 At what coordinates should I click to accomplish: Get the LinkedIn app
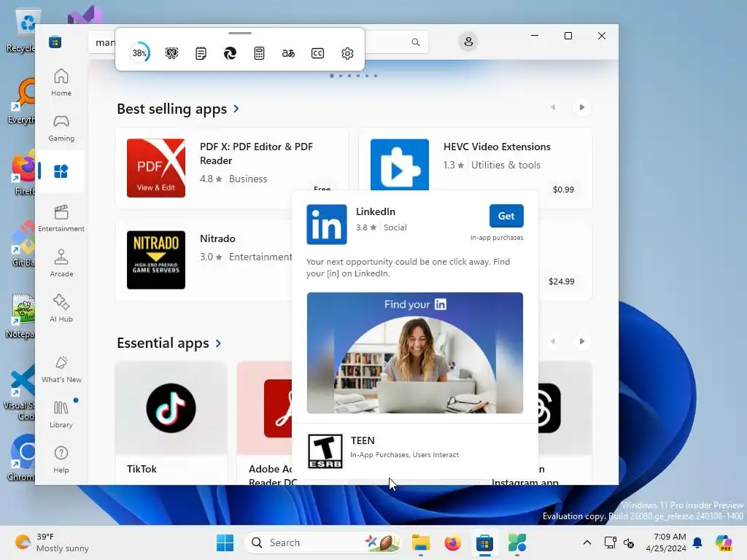tap(506, 216)
